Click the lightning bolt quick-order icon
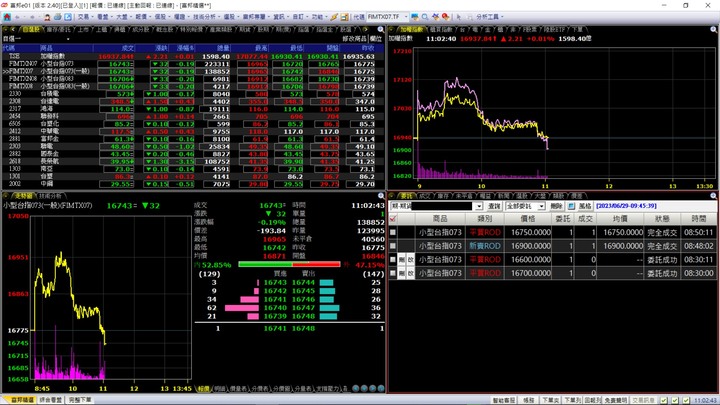The height and width of the screenshot is (405, 720). pyautogui.click(x=334, y=17)
